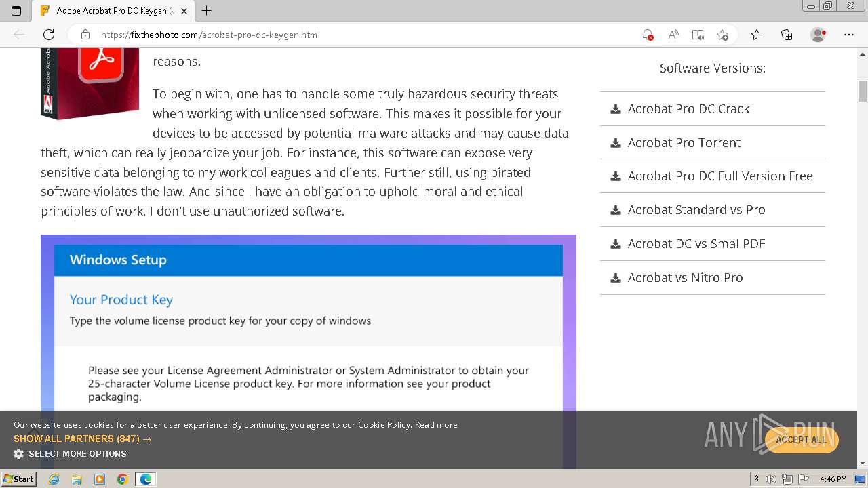The width and height of the screenshot is (868, 488).
Task: Open SHOW ALL PARTNERS (847) link
Action: point(83,439)
